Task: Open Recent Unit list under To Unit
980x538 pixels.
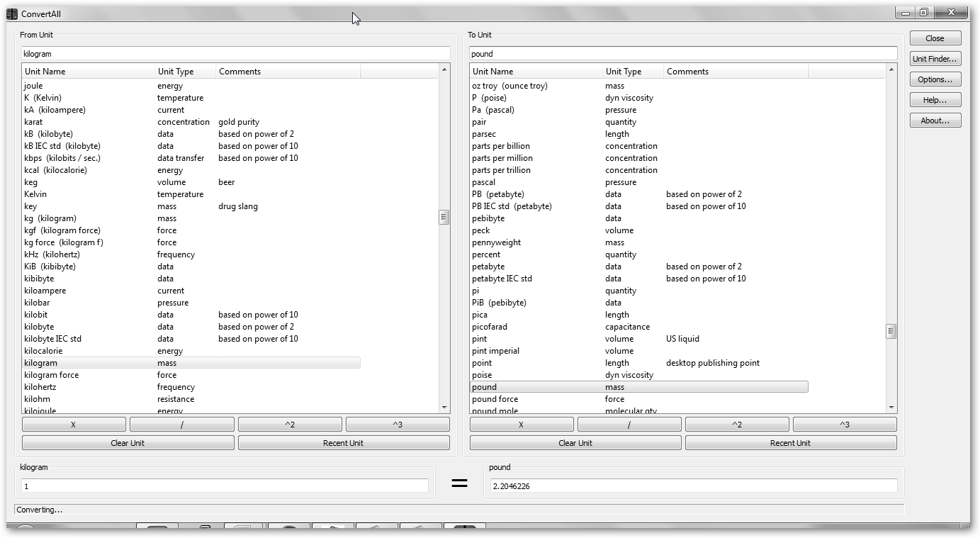Action: (x=790, y=443)
